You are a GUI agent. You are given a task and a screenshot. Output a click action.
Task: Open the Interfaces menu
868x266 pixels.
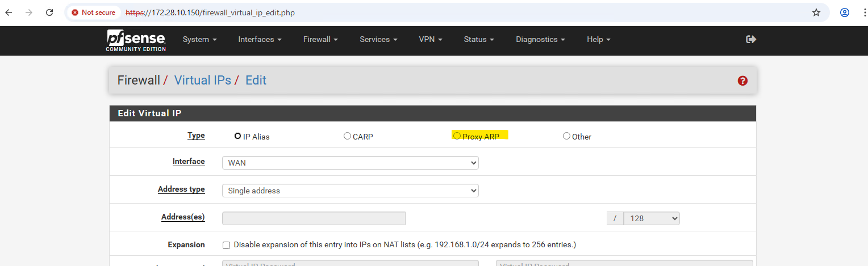pos(260,40)
